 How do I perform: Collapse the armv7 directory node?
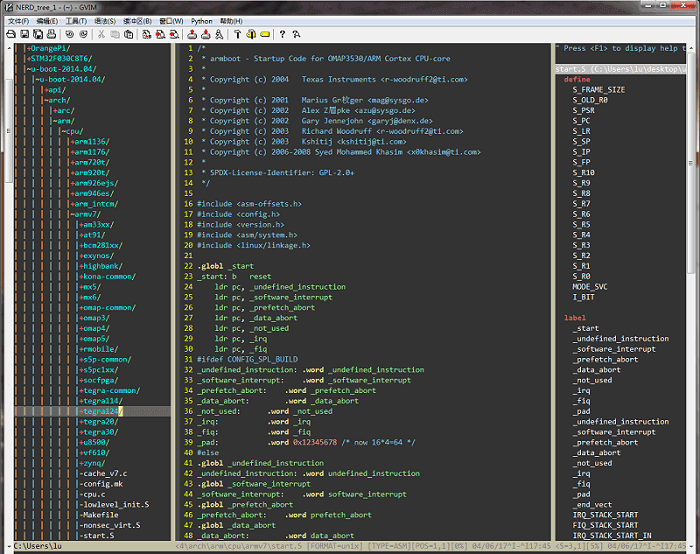pyautogui.click(x=86, y=214)
